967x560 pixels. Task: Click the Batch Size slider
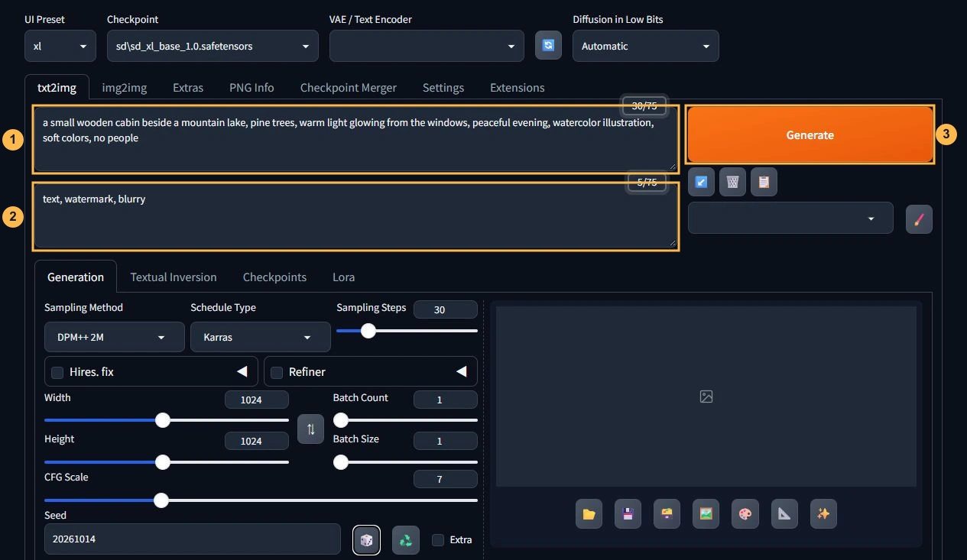(x=405, y=461)
